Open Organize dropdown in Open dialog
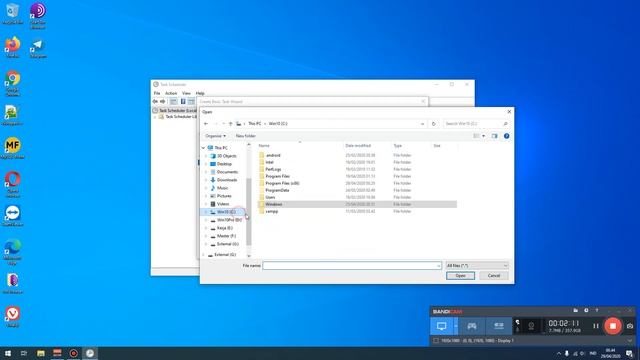This screenshot has height=360, width=640. pyautogui.click(x=216, y=136)
